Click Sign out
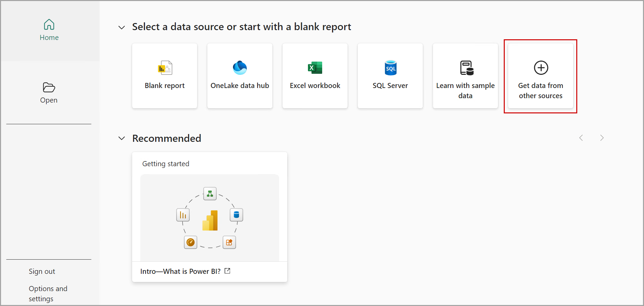 42,271
